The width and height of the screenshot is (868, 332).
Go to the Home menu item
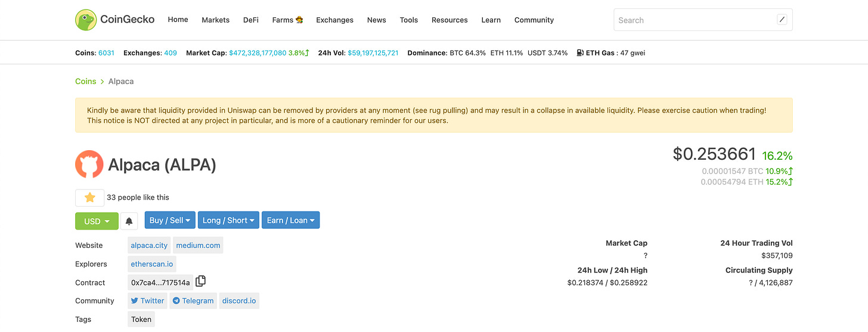178,20
